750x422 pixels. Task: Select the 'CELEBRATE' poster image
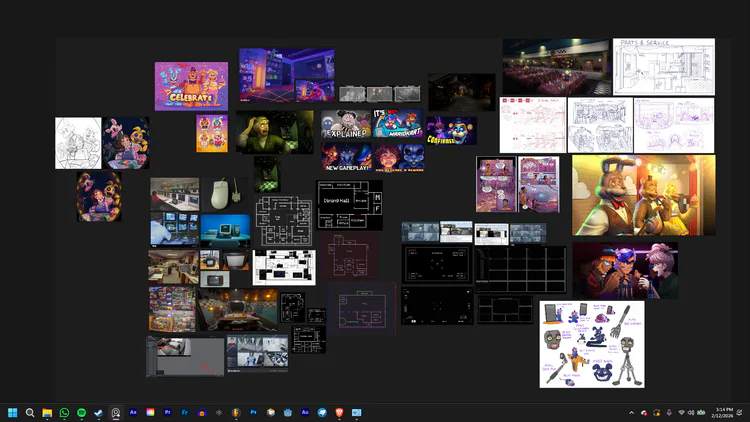[191, 86]
